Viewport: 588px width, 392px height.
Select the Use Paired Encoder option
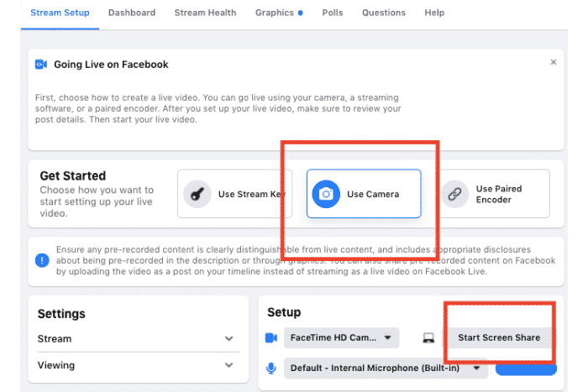(x=496, y=194)
